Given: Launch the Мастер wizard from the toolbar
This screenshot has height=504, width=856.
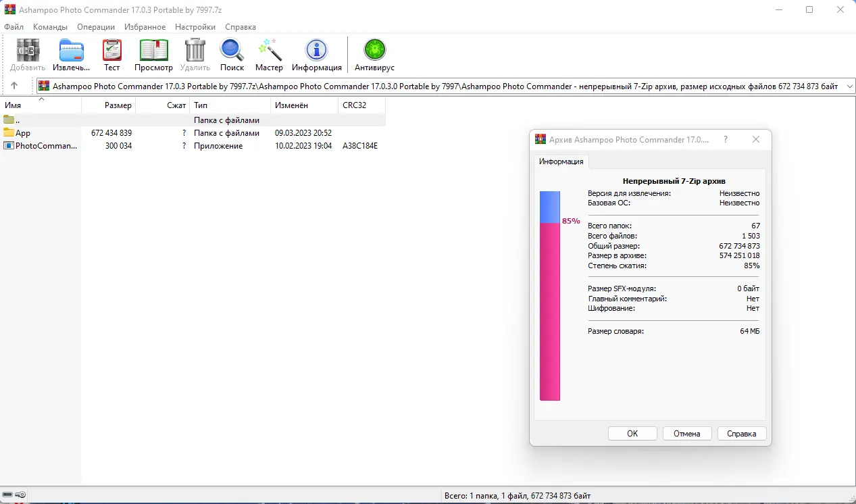Looking at the screenshot, I should coord(269,51).
